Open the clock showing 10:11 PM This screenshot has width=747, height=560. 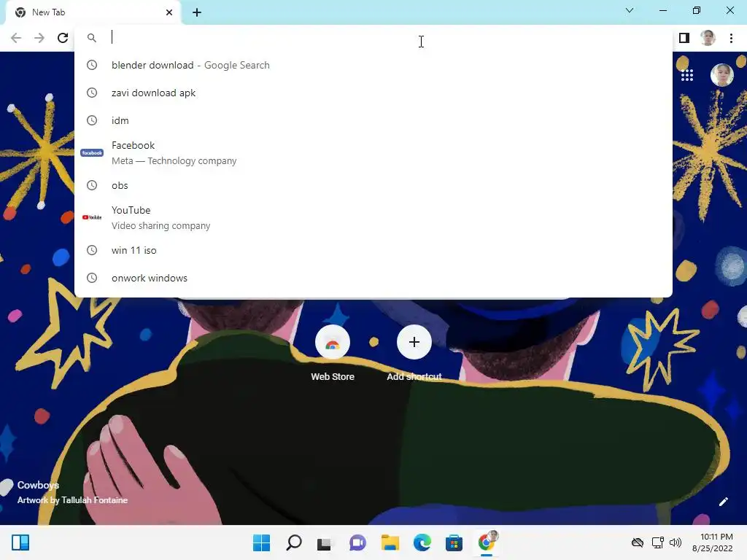tap(713, 542)
